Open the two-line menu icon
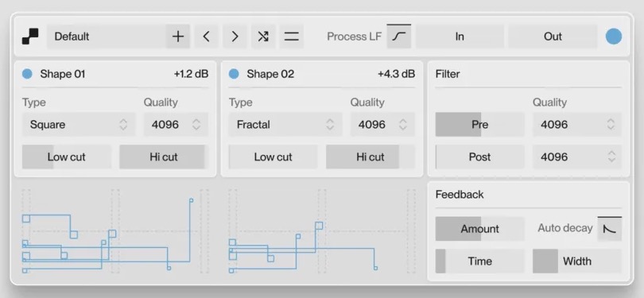 tap(291, 37)
